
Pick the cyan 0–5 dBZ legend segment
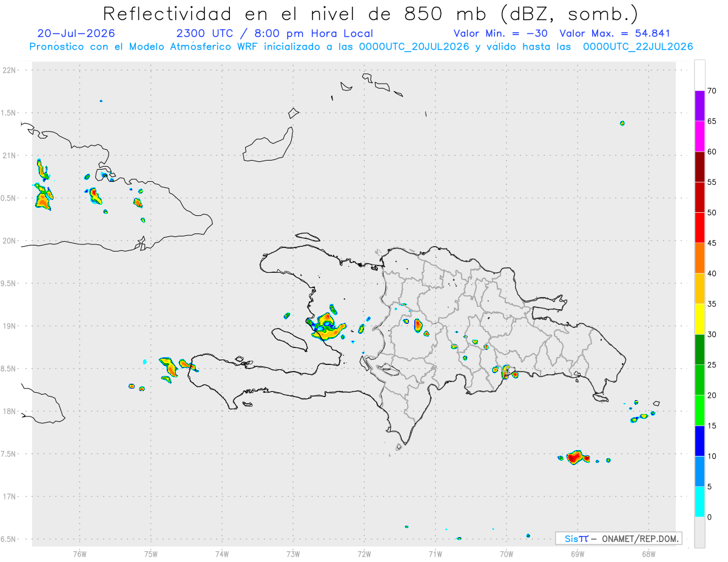coord(699,502)
